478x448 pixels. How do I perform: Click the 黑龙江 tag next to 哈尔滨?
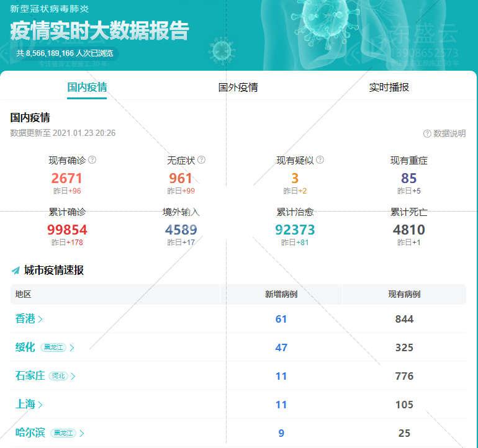[x=63, y=433]
